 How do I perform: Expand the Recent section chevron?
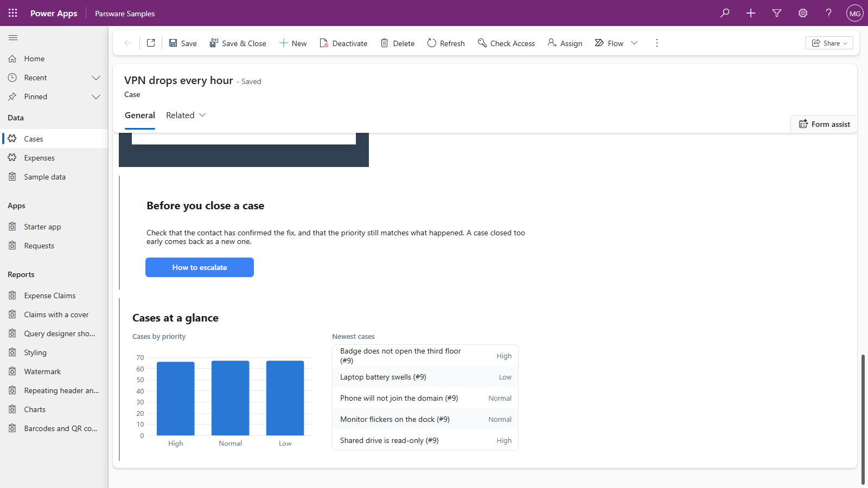(96, 78)
